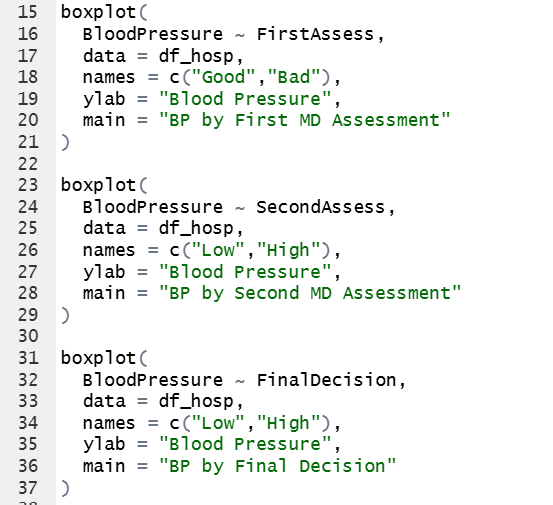
Task: Click the third boxplot call on line 31
Action: 98,358
